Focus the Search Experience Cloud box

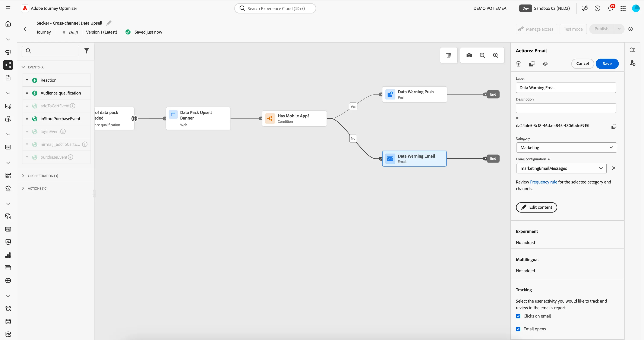coord(275,8)
